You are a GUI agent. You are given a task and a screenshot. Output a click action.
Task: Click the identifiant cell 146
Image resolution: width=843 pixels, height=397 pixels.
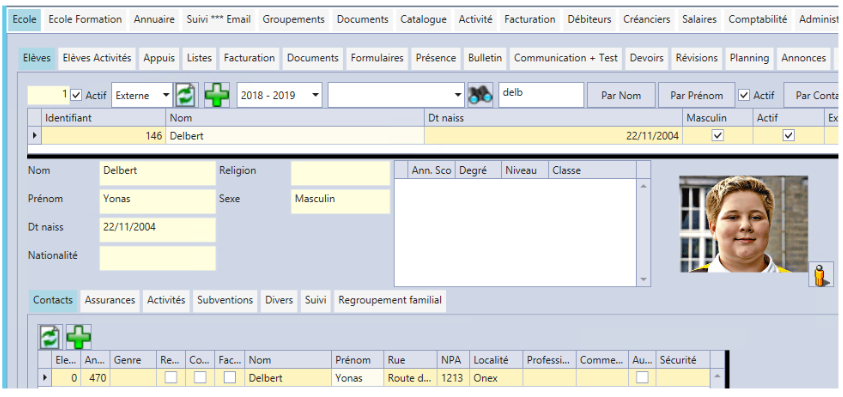tap(104, 136)
